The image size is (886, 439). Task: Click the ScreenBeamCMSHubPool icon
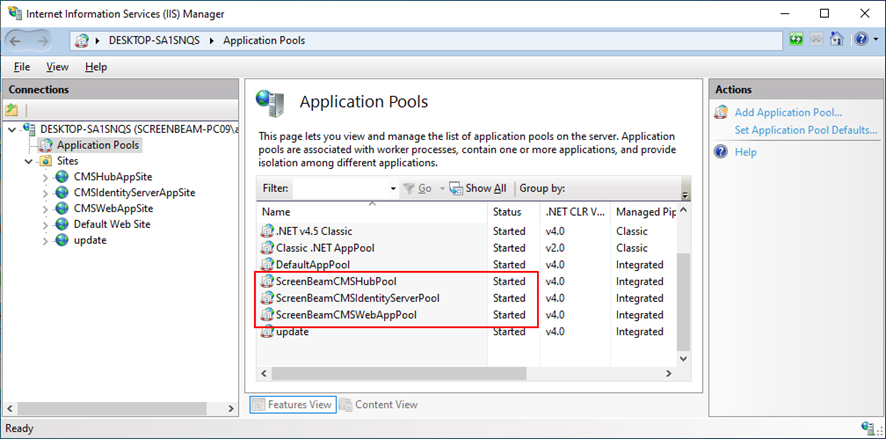267,281
